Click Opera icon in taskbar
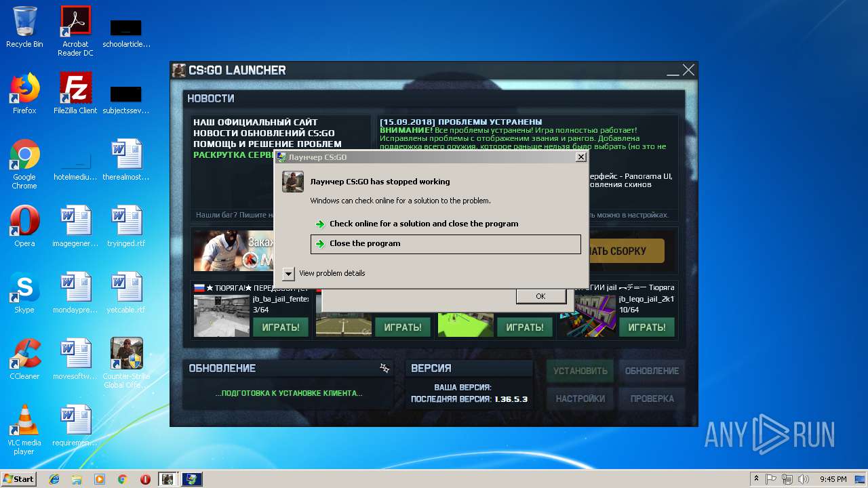 (x=145, y=479)
